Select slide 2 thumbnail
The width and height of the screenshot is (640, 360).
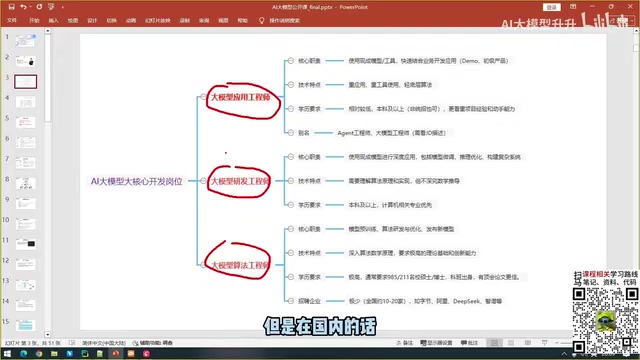(25, 61)
